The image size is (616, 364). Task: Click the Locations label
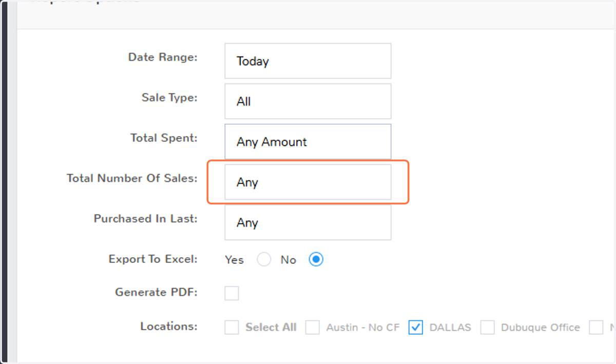tap(169, 327)
